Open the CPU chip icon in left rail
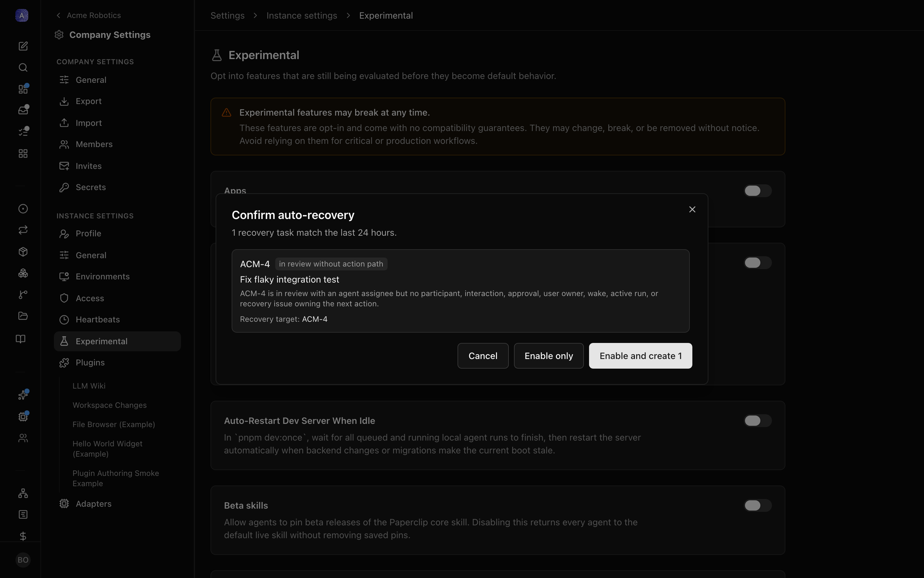924x578 pixels. pos(23,417)
